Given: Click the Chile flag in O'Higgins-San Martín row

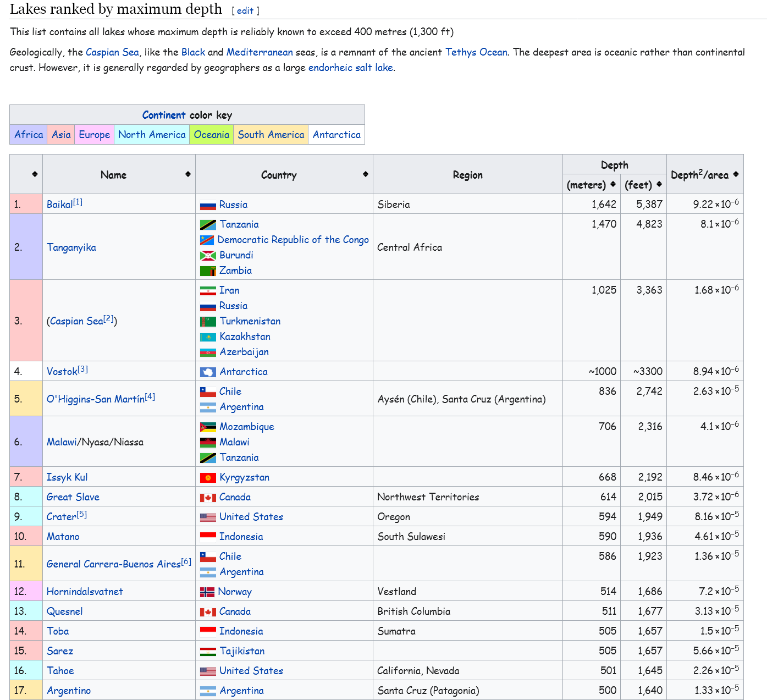Looking at the screenshot, I should pos(208,392).
